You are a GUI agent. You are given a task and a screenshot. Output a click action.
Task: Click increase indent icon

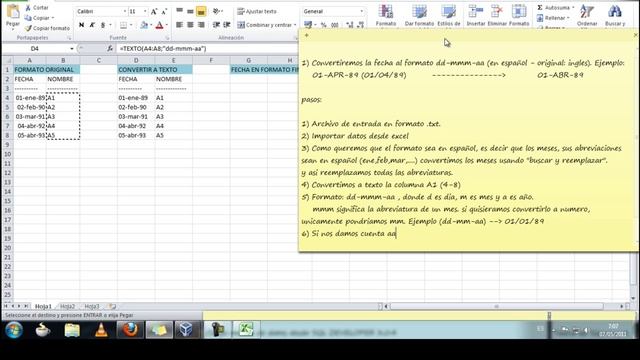tap(227, 25)
